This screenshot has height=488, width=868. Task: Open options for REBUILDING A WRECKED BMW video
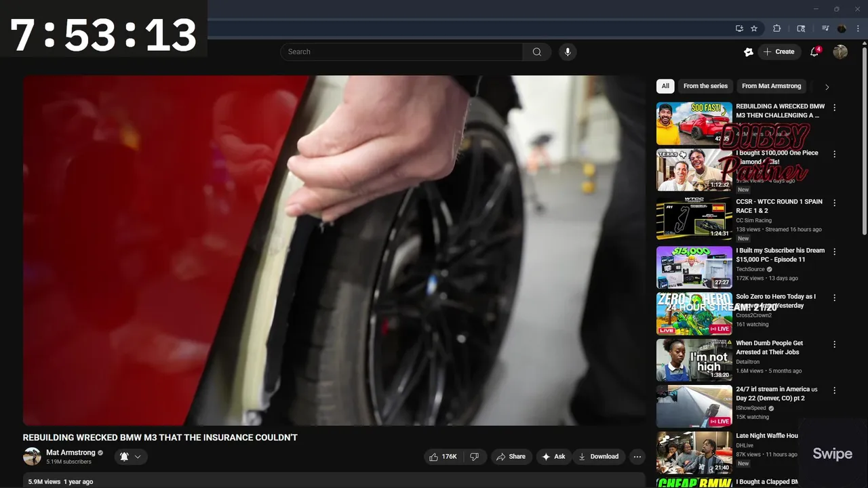coord(835,108)
